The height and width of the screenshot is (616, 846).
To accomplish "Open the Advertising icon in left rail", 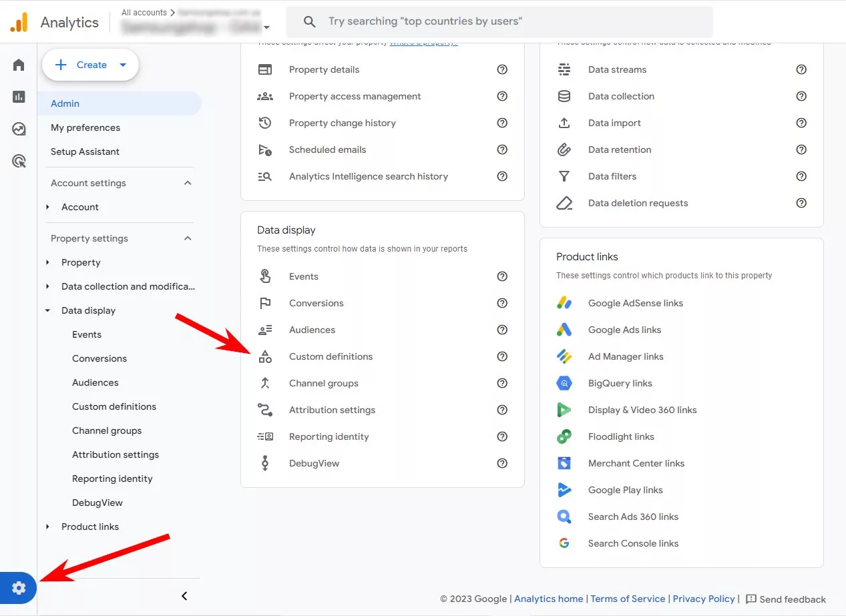I will 19,161.
